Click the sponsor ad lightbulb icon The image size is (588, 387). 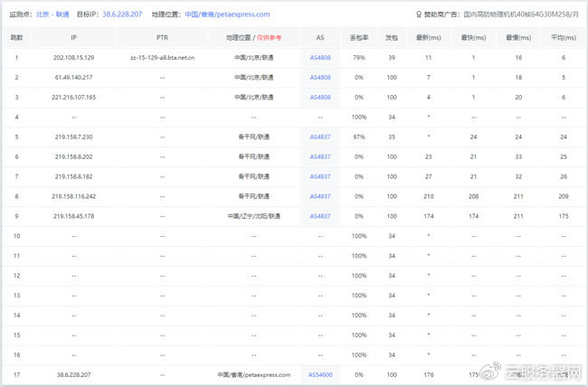(x=419, y=14)
